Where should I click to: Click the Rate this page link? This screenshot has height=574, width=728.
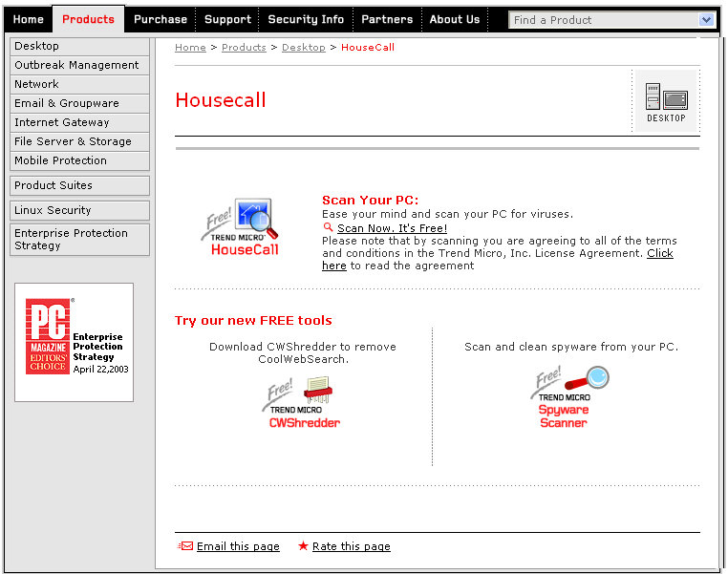pos(352,546)
